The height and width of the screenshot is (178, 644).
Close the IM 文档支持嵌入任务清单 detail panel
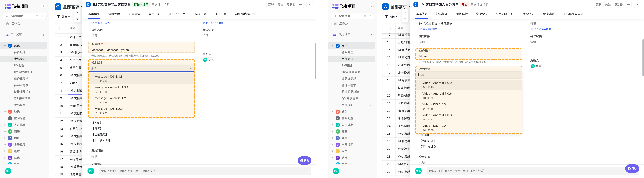click(637, 5)
